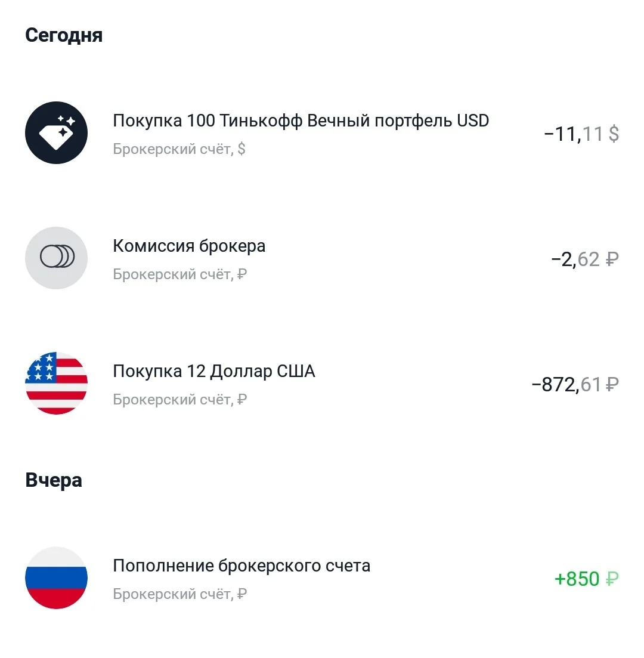
Task: Select the Сегодня section header
Action: point(64,35)
